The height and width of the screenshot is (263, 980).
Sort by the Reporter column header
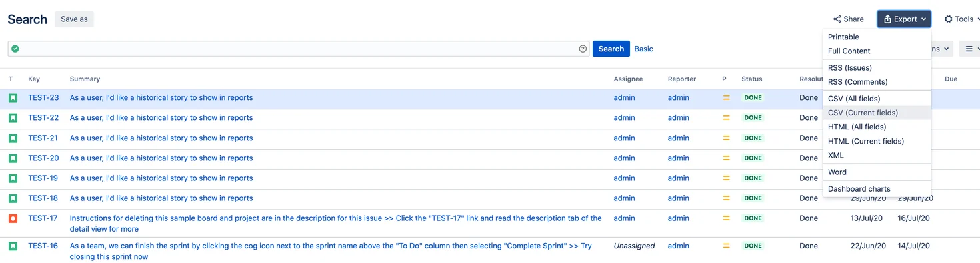pyautogui.click(x=682, y=79)
